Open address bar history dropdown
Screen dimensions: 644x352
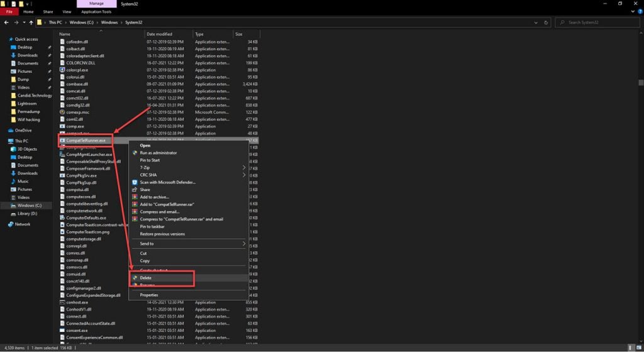click(536, 23)
